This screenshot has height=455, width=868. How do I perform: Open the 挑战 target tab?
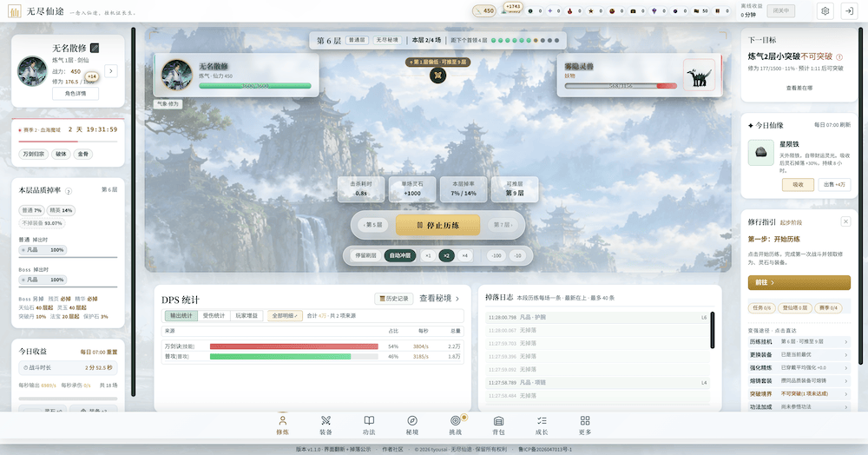pos(455,425)
